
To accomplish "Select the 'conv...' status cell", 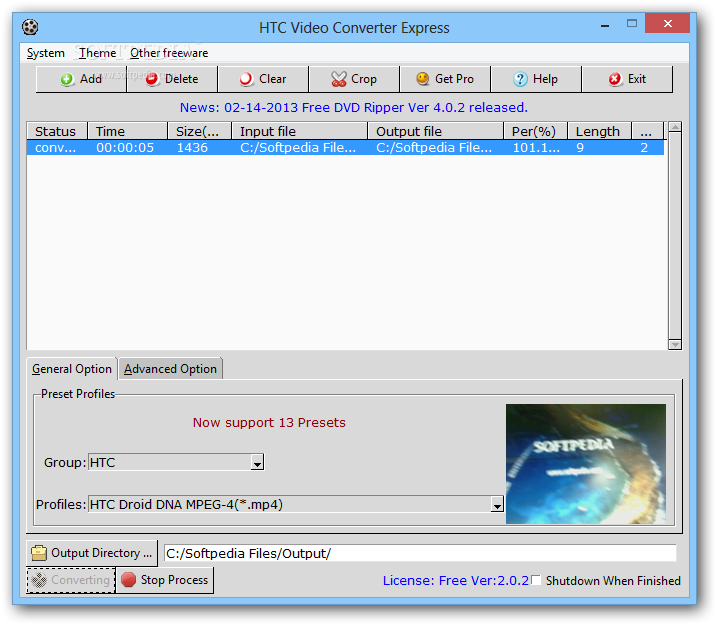I will click(55, 148).
